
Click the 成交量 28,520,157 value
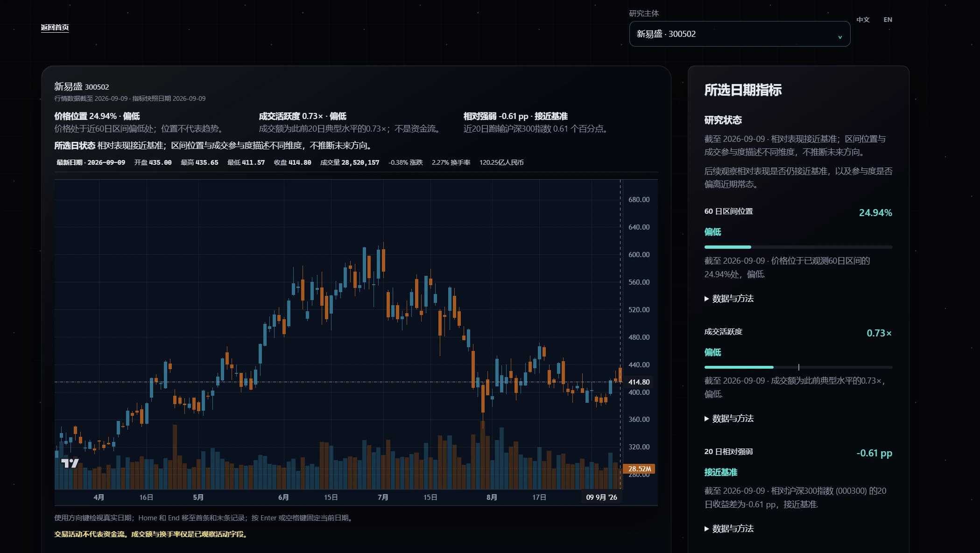pyautogui.click(x=350, y=162)
